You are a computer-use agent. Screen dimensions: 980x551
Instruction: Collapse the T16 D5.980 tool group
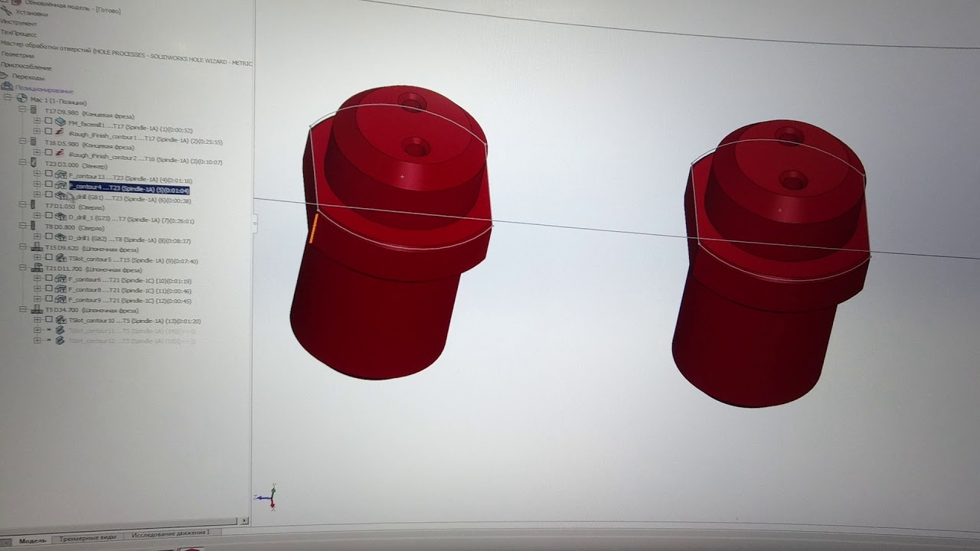(22, 142)
